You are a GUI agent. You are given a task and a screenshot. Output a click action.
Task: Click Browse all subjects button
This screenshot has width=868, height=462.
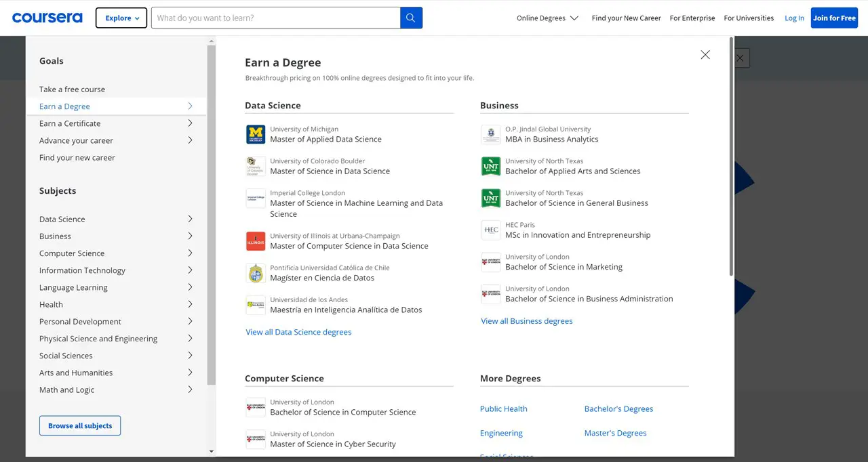pyautogui.click(x=80, y=425)
